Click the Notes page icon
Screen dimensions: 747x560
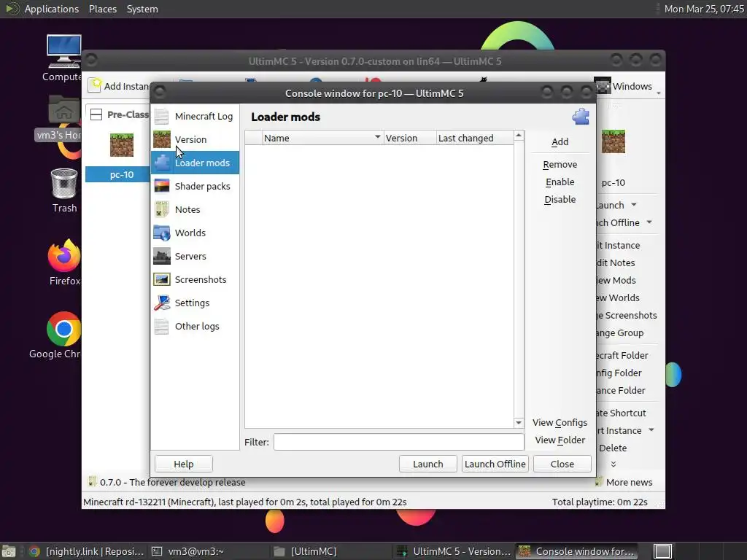(x=161, y=209)
